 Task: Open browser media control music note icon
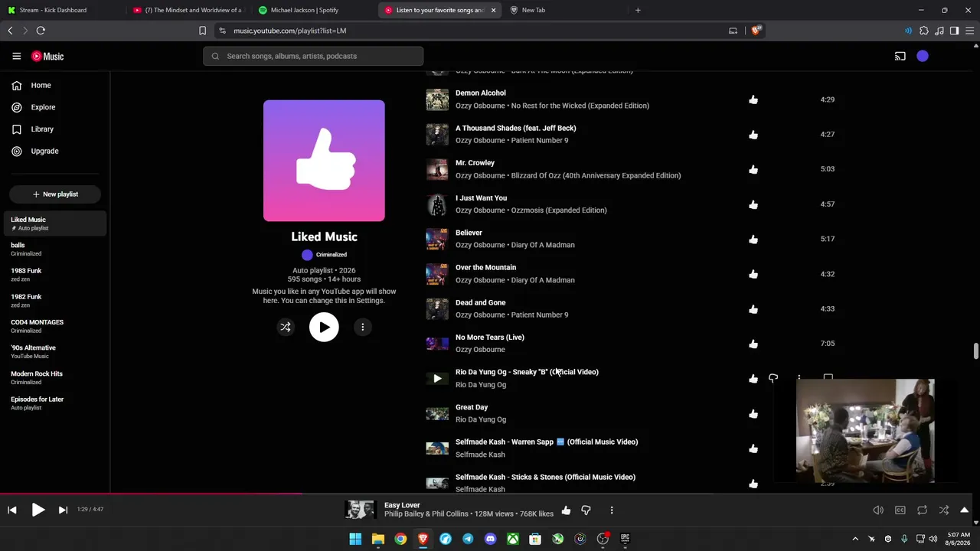tap(939, 31)
